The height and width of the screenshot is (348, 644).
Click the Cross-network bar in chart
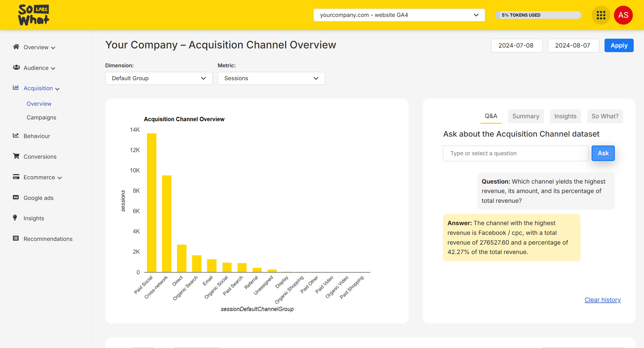point(167,224)
